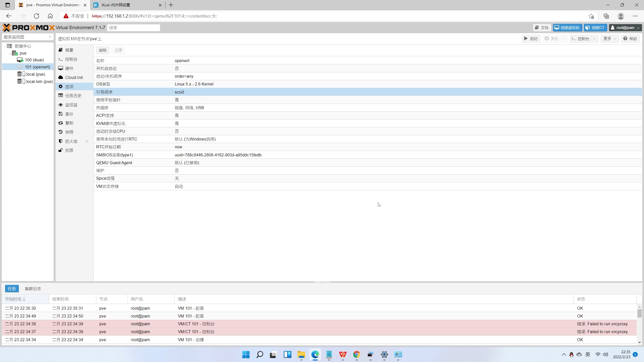Open the Monitor (监视器) section
The image size is (644, 362).
71,105
